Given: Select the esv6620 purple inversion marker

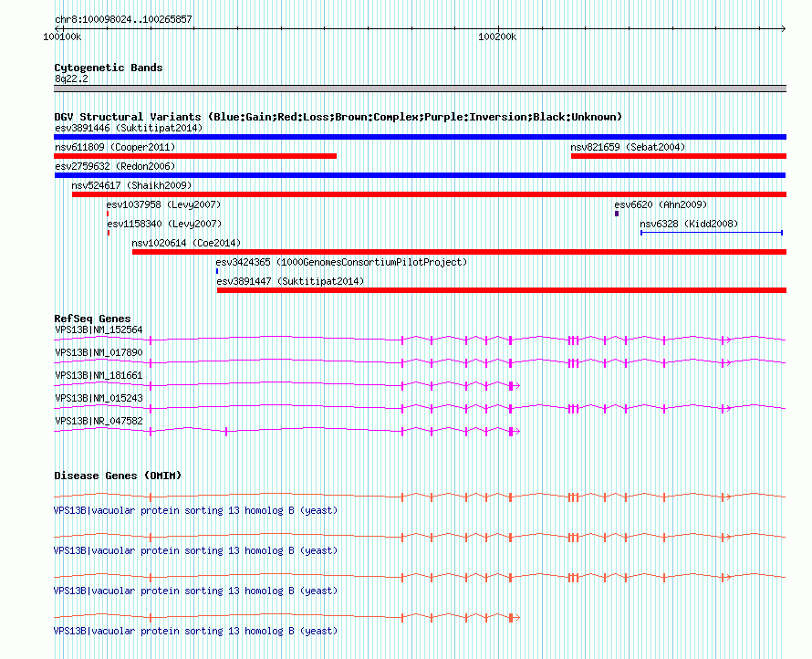Looking at the screenshot, I should (617, 214).
